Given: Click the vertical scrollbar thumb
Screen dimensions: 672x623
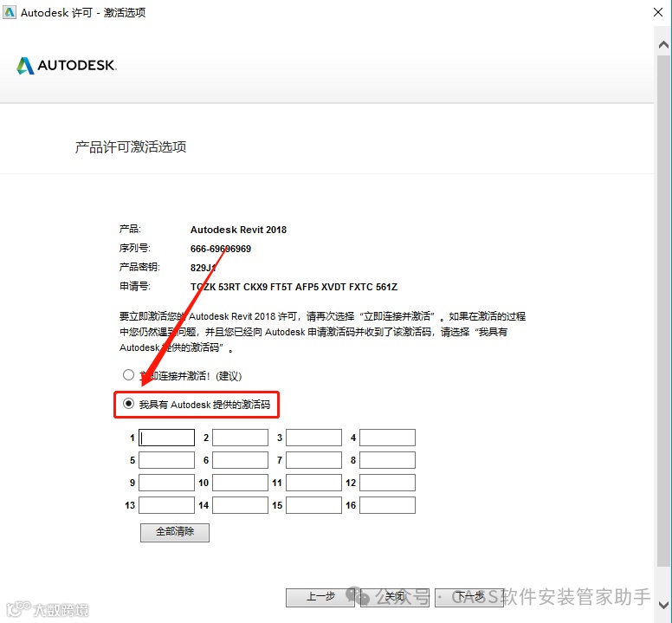Looking at the screenshot, I should 663,311.
